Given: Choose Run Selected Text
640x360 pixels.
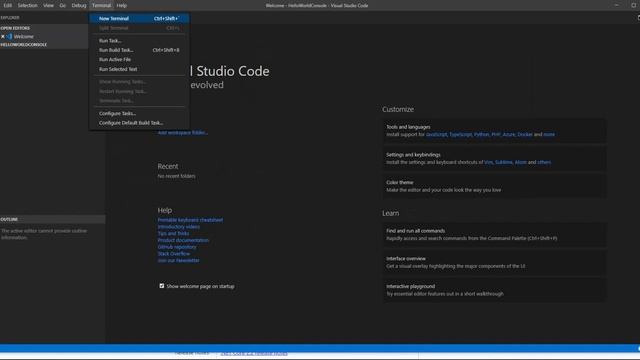Looking at the screenshot, I should [x=139, y=69].
